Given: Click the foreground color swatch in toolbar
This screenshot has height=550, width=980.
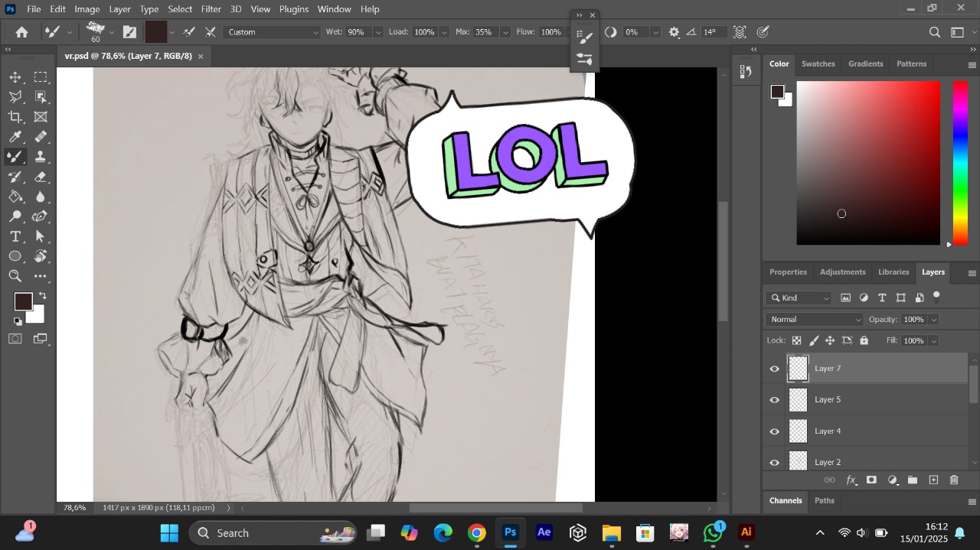Looking at the screenshot, I should pyautogui.click(x=23, y=301).
